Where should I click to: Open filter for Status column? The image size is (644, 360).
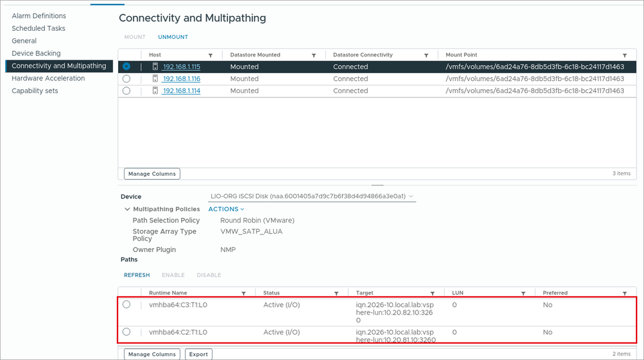(336, 293)
